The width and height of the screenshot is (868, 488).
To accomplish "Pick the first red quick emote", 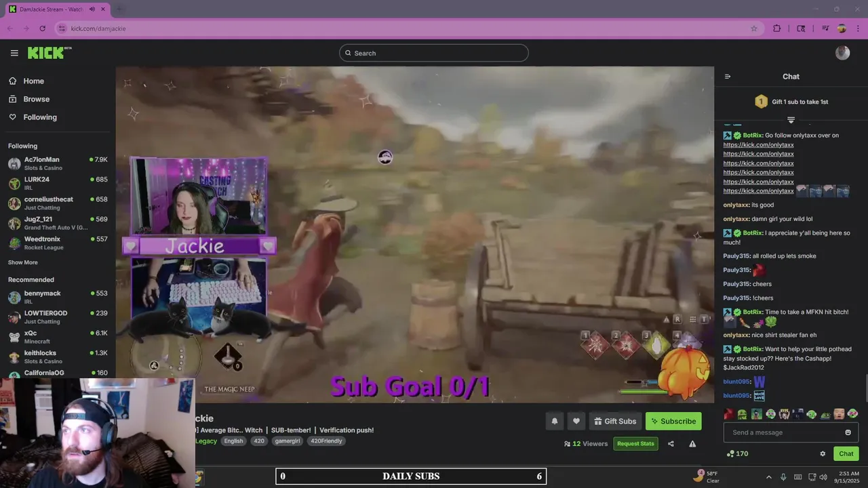I will (729, 413).
